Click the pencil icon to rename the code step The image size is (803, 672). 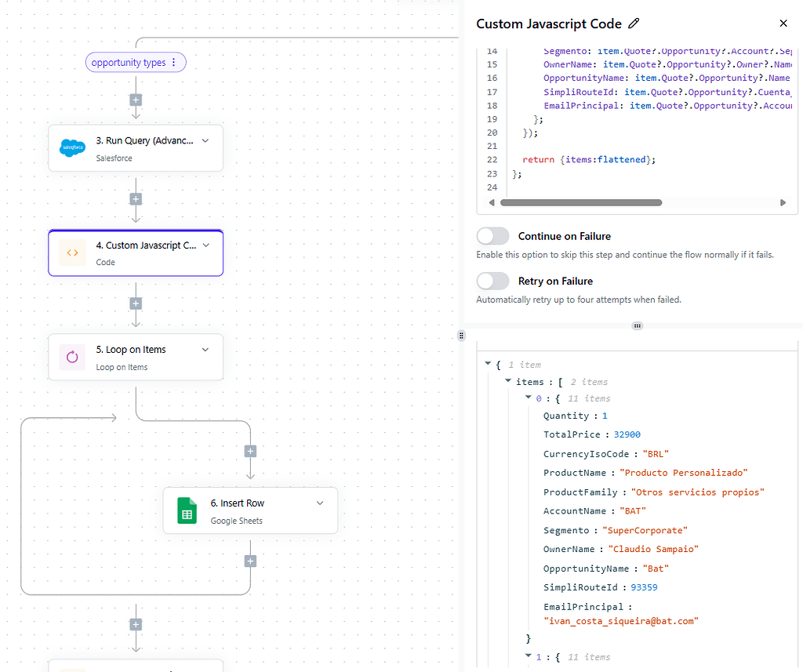pos(634,24)
